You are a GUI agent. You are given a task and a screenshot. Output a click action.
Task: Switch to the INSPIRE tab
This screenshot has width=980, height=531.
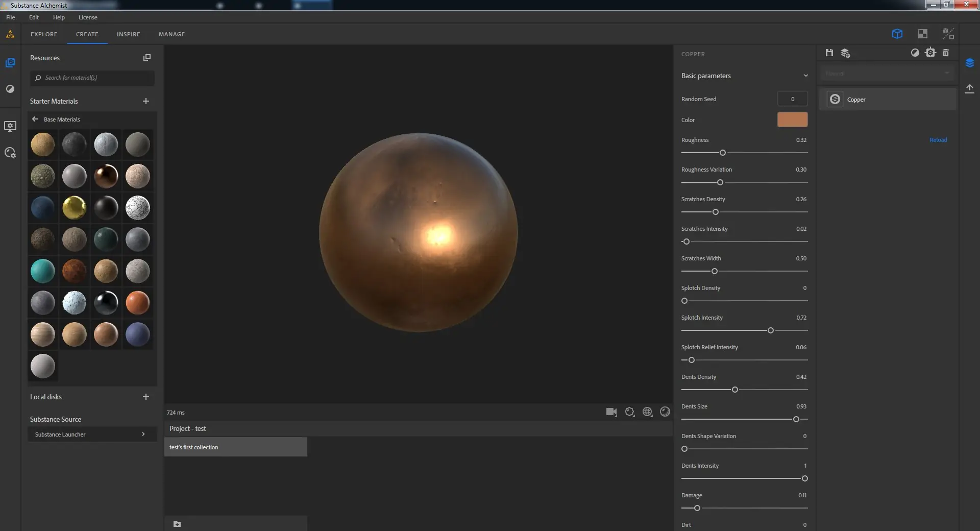[129, 34]
